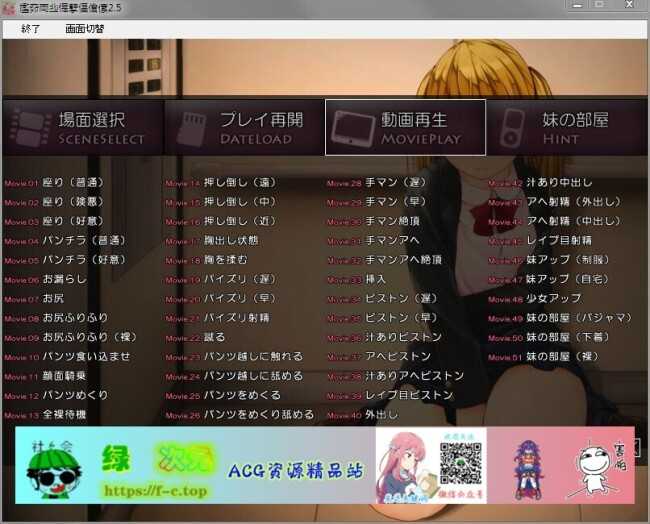The width and height of the screenshot is (650, 524).
Task: Select the Movie 48 entry
Action: [535, 299]
